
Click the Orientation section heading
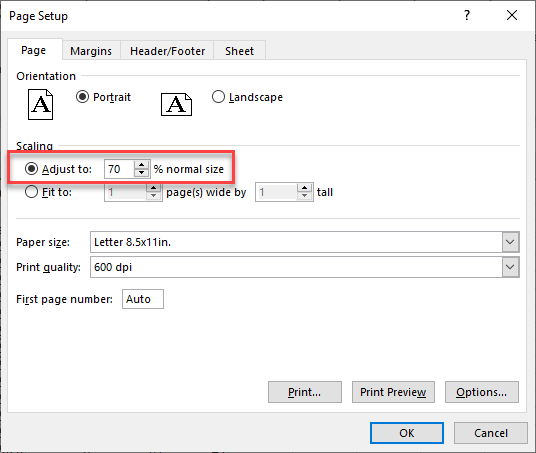(46, 76)
